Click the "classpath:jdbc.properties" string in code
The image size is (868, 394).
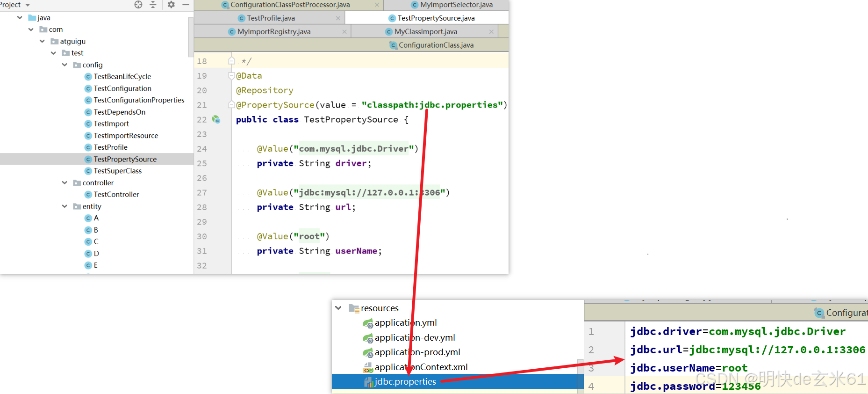pos(432,105)
